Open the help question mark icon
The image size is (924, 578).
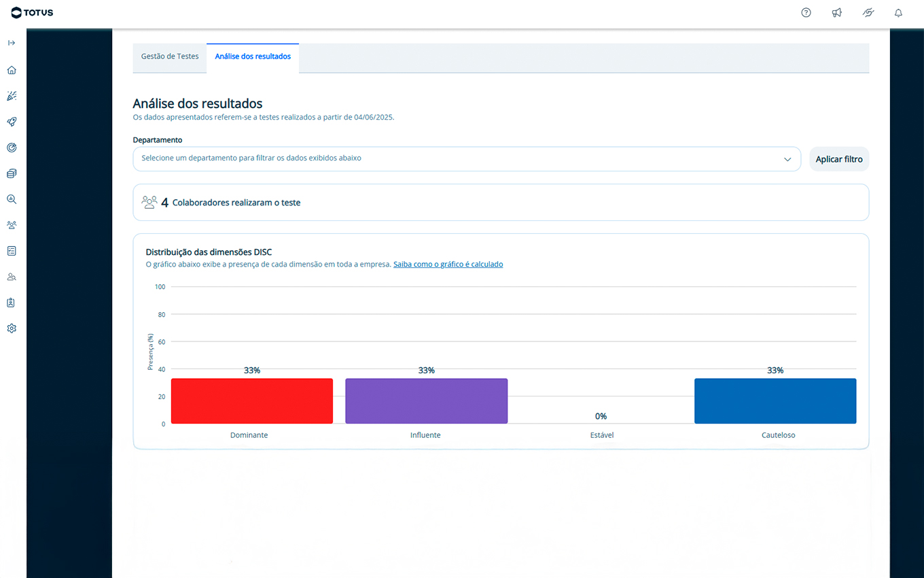[x=806, y=12]
